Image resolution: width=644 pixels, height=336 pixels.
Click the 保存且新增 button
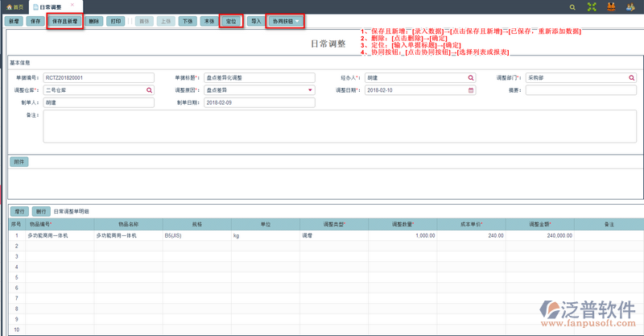click(x=65, y=21)
